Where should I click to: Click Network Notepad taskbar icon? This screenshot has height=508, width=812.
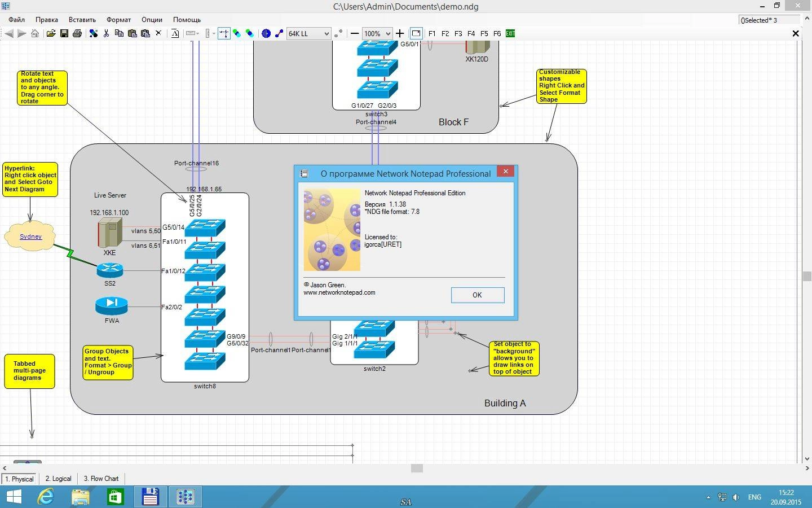184,497
